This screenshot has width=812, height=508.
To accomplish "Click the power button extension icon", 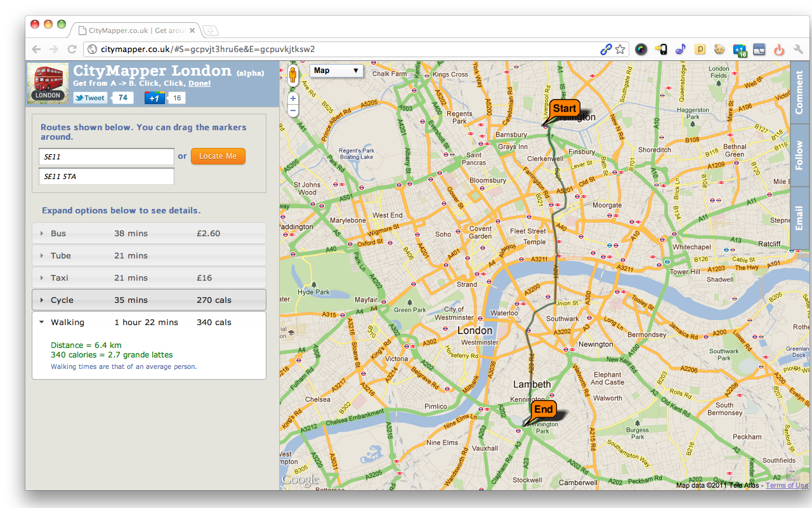I will click(779, 49).
